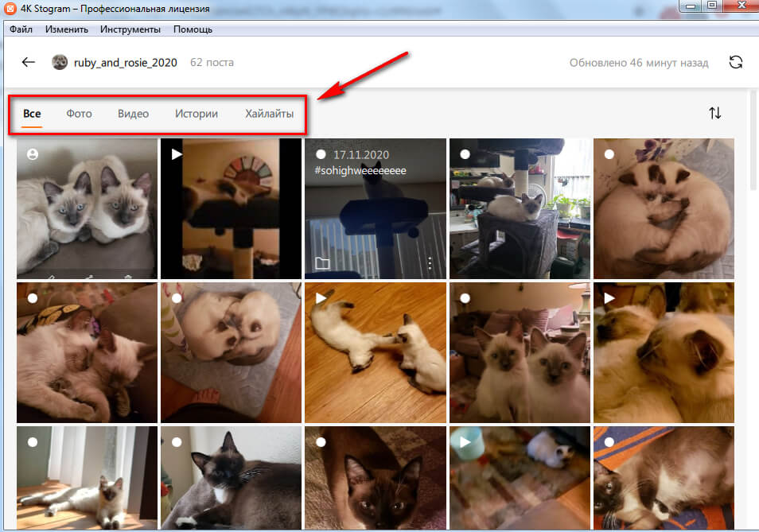Screen dimensions: 759x532
Task: Switch to the Все tab
Action: (32, 114)
